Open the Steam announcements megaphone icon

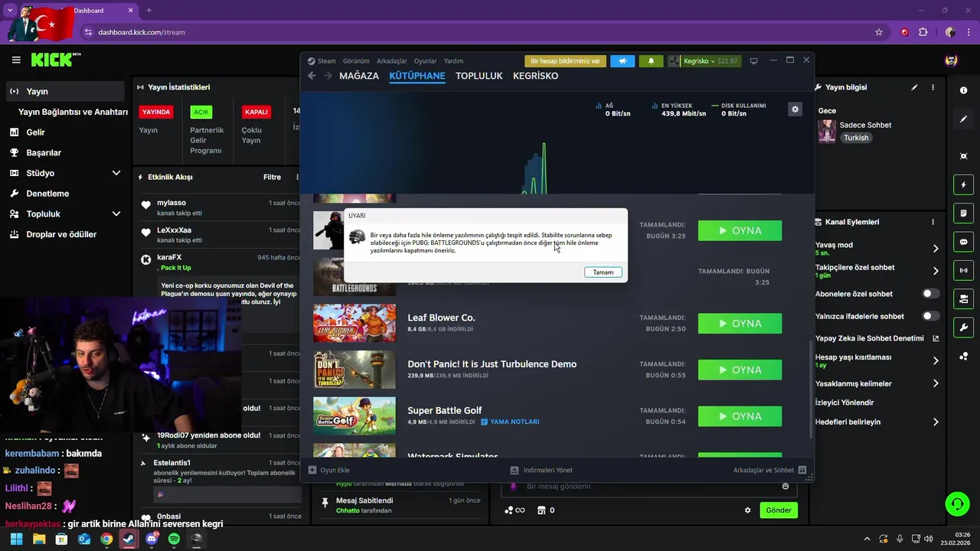point(622,61)
